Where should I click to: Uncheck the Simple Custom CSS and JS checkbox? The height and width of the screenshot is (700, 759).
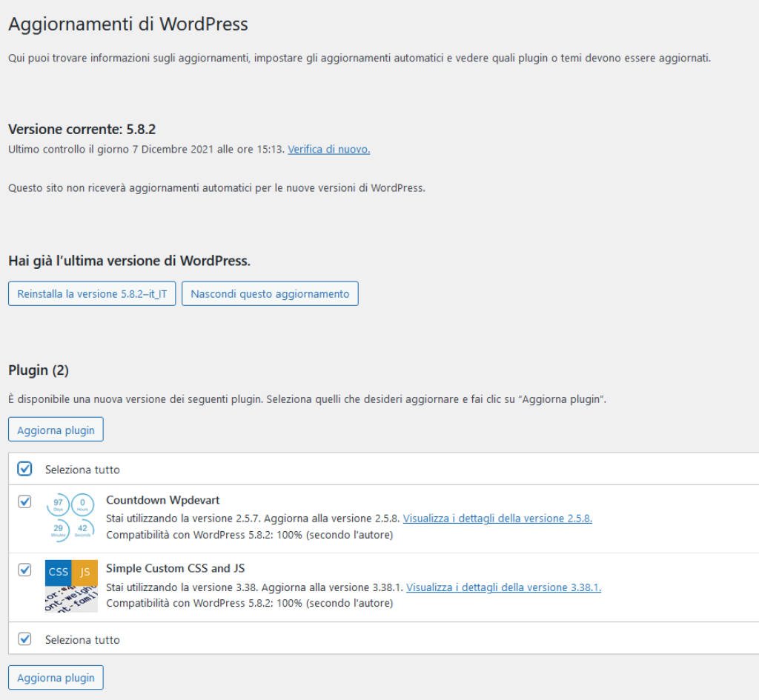24,570
